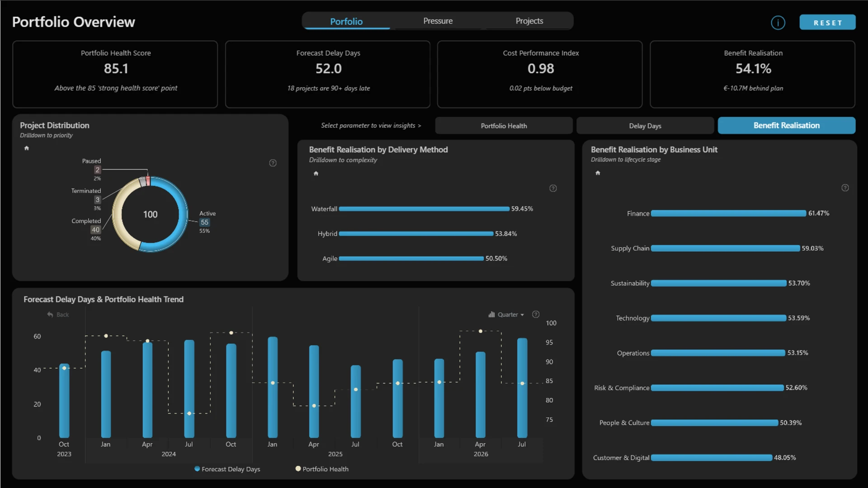Click help icon in trend chart header
This screenshot has width=868, height=488.
click(536, 314)
